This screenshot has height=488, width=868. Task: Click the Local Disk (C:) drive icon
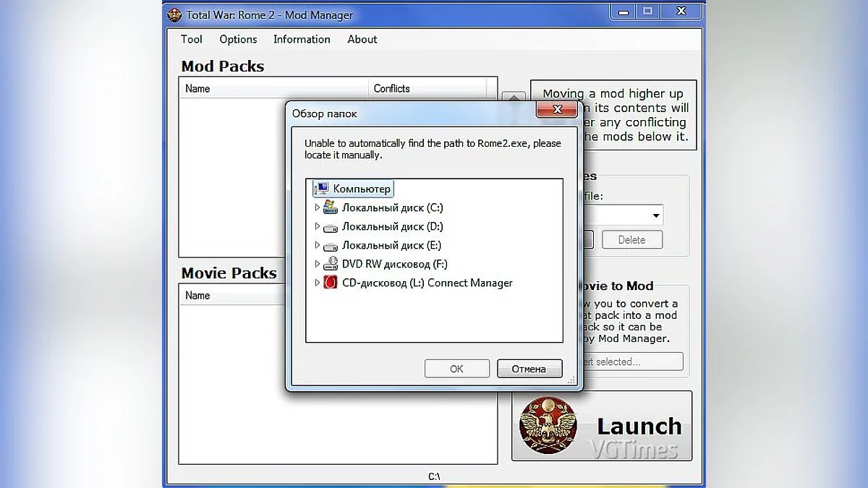pyautogui.click(x=331, y=207)
